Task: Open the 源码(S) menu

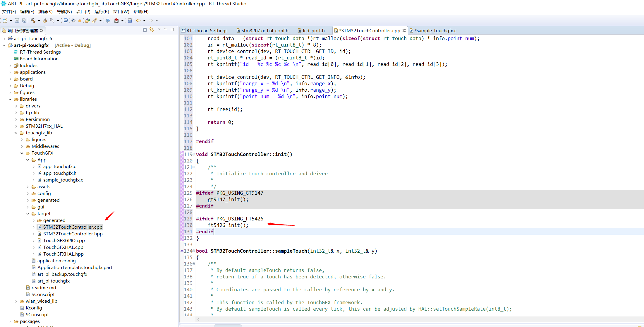Action: (x=45, y=12)
